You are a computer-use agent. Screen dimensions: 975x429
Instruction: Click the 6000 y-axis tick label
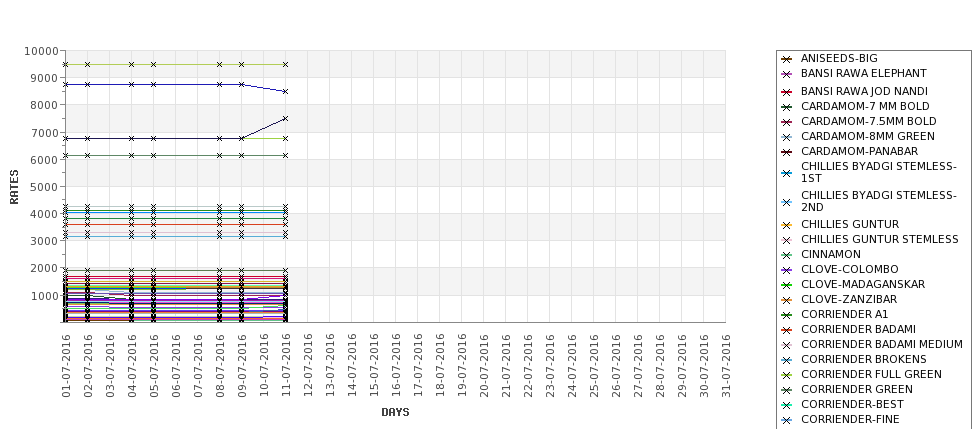coord(45,160)
